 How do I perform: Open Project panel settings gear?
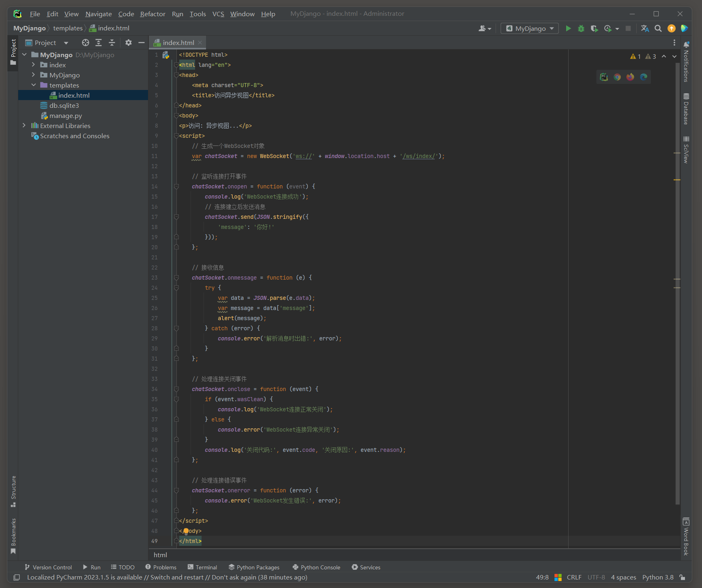point(128,43)
